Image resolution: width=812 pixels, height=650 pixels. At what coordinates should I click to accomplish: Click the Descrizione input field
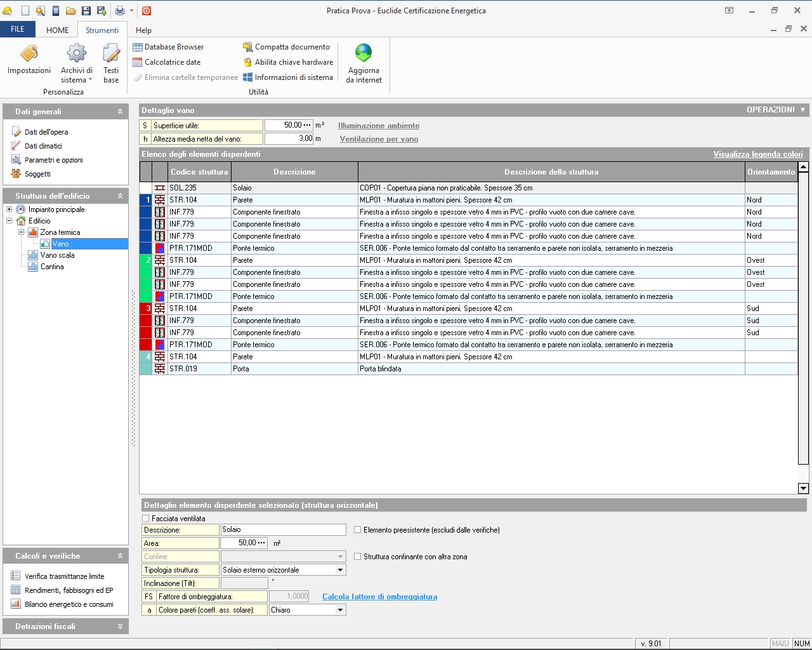tap(283, 529)
